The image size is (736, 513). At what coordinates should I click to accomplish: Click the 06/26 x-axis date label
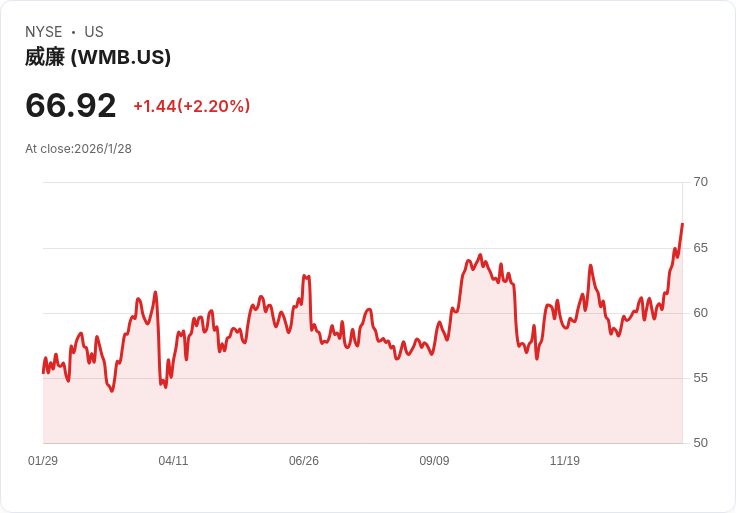[x=304, y=461]
